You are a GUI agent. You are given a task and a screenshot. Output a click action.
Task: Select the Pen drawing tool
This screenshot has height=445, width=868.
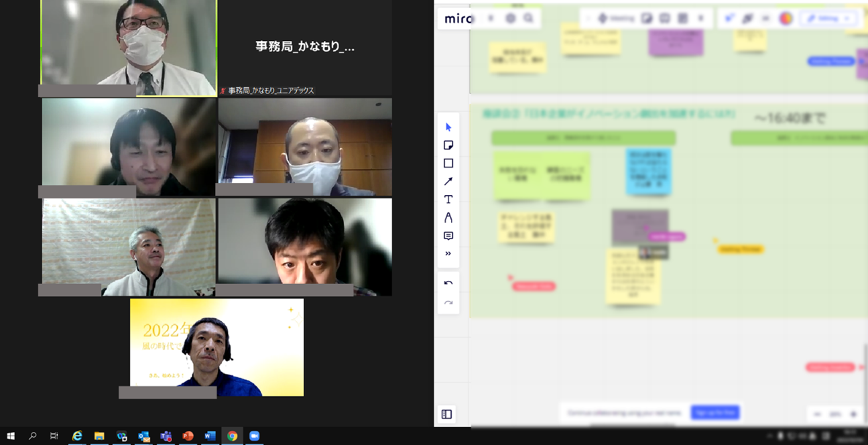[448, 218]
